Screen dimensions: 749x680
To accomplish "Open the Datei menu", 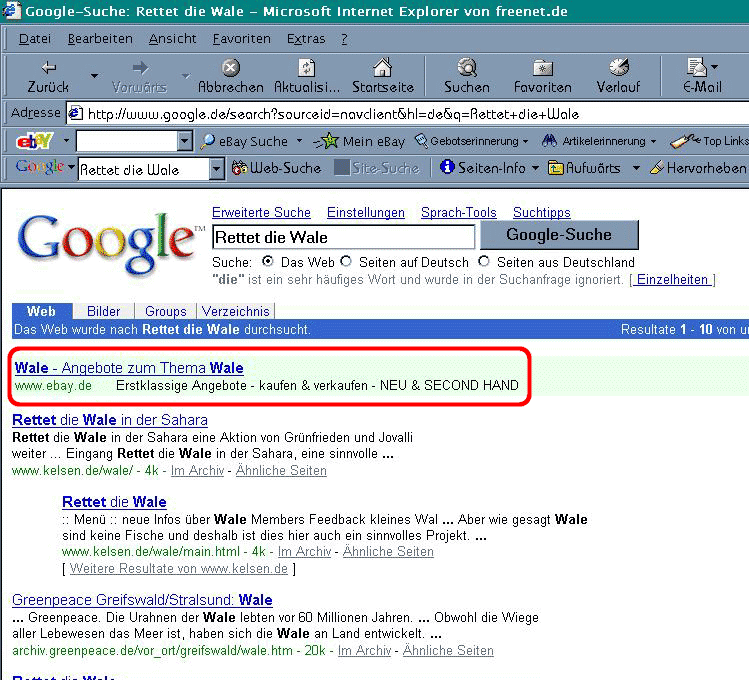I will click(34, 39).
